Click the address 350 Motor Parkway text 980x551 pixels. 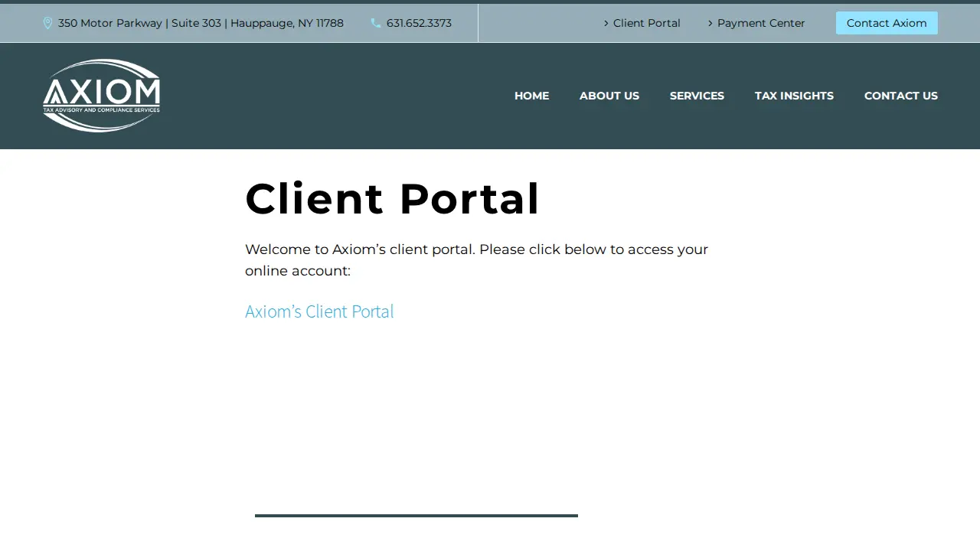(x=201, y=23)
